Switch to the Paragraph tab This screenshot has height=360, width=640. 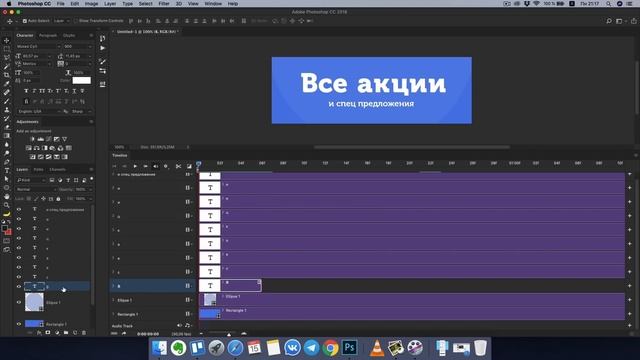[x=48, y=36]
